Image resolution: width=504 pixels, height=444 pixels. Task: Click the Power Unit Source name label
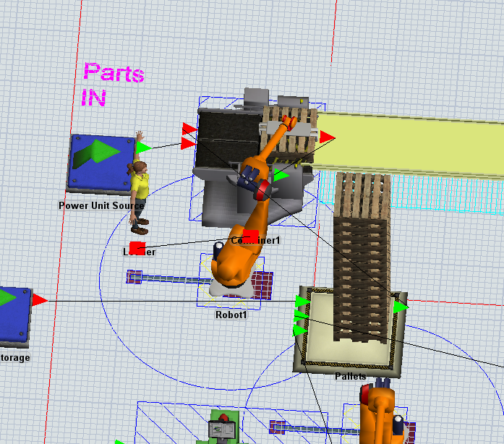[101, 205]
